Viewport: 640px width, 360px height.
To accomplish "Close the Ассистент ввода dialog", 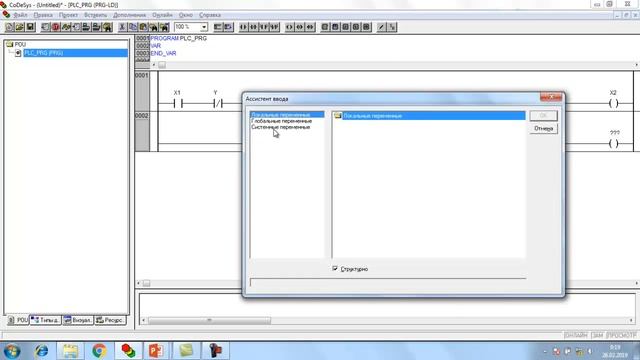I will pyautogui.click(x=551, y=97).
